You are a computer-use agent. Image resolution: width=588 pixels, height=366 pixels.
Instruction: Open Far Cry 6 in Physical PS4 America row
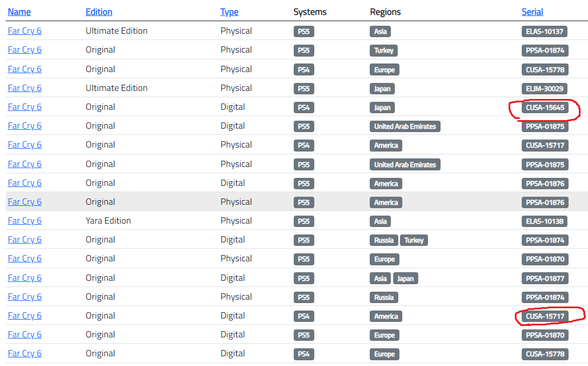(25, 145)
